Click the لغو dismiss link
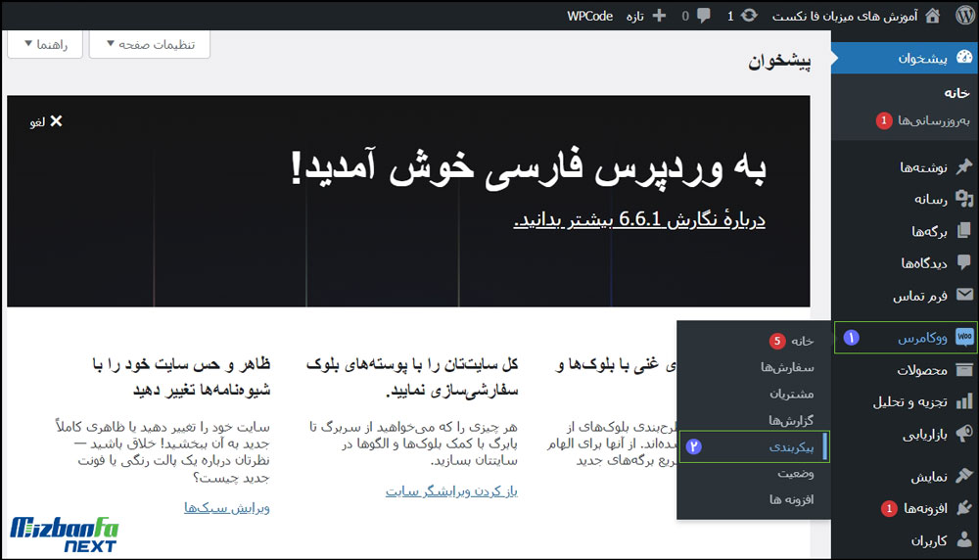This screenshot has height=560, width=979. click(x=37, y=121)
